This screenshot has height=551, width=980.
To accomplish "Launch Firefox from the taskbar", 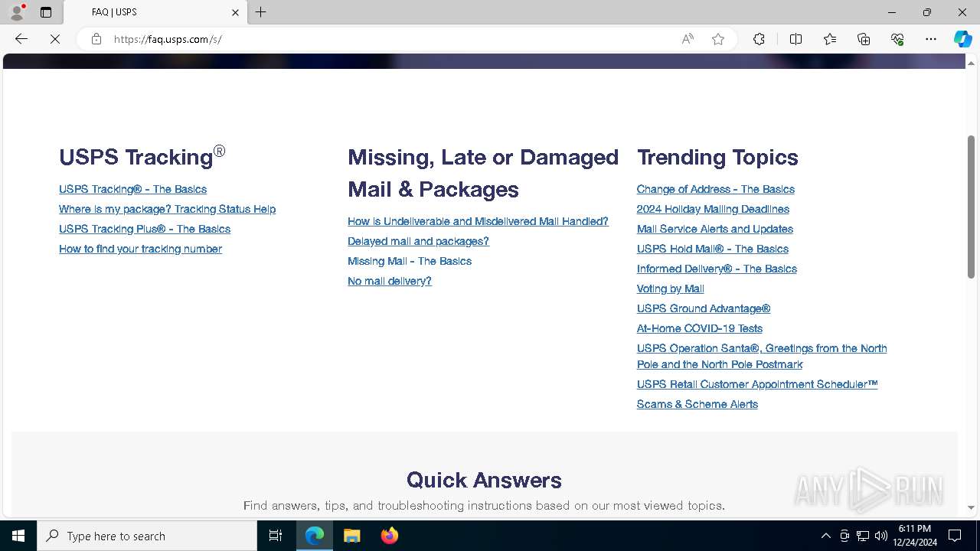I will click(390, 536).
